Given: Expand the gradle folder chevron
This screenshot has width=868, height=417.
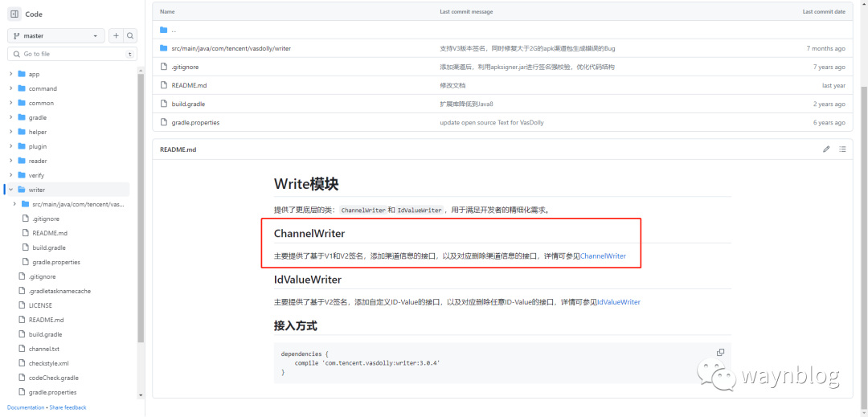Looking at the screenshot, I should click(10, 117).
